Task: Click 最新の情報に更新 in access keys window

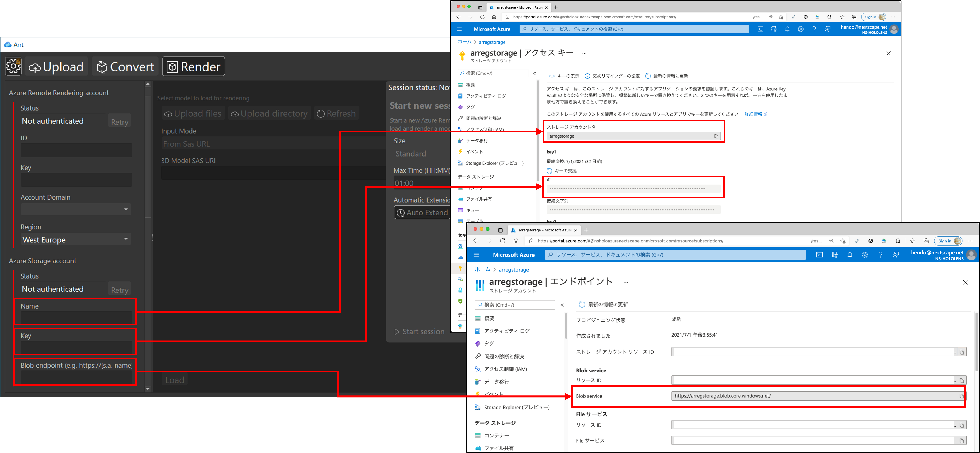Action: click(667, 76)
